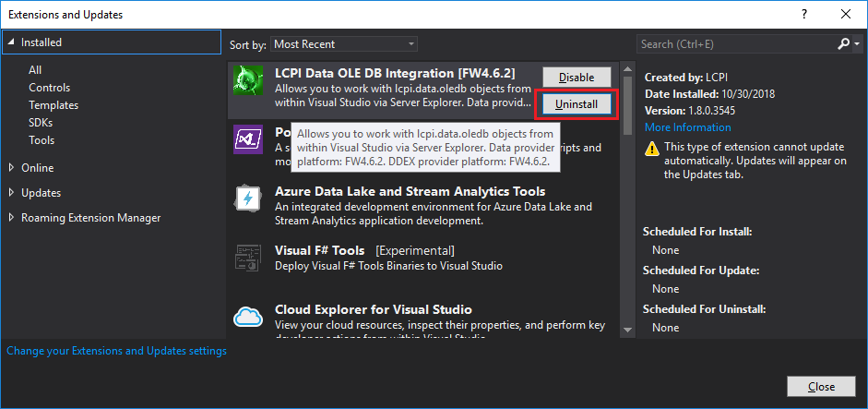The width and height of the screenshot is (868, 409).
Task: Click the Visual F# Tools extension icon
Action: pos(247,258)
